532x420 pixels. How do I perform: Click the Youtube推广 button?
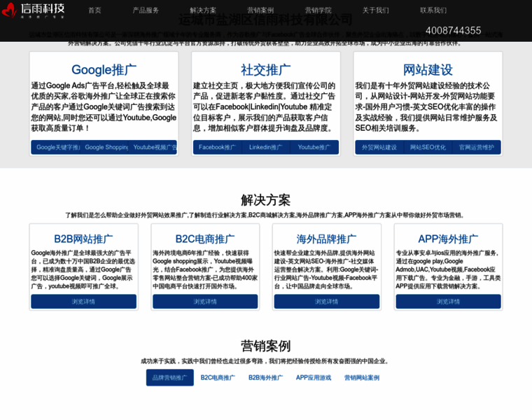(314, 147)
